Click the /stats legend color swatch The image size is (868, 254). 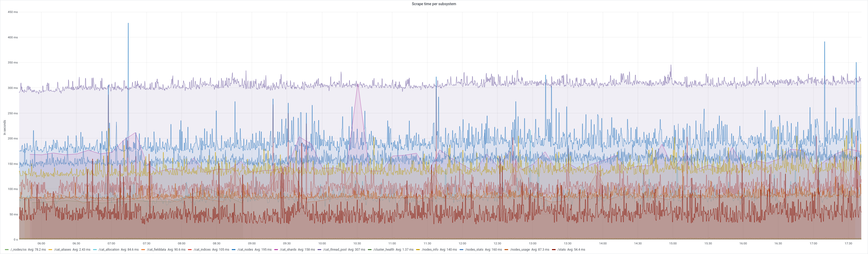(554, 250)
